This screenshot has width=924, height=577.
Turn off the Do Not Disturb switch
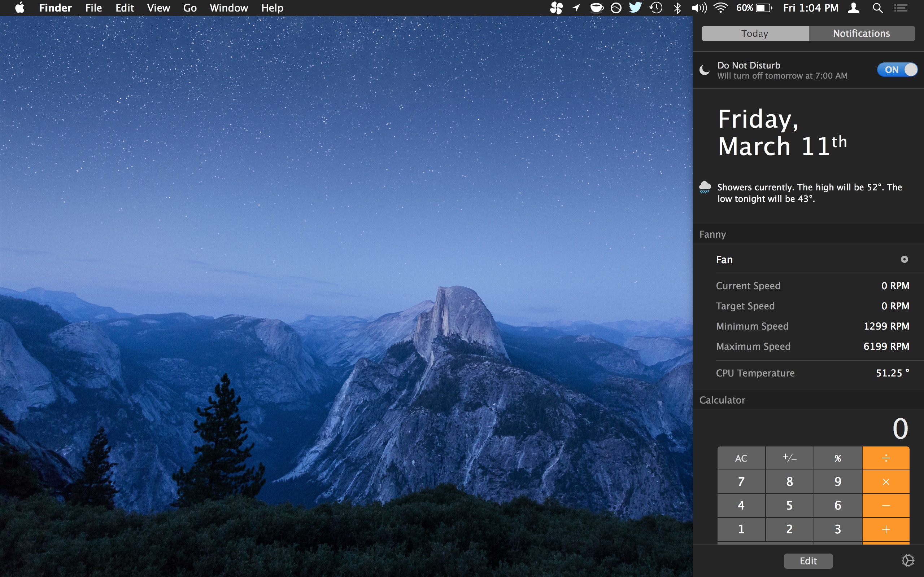pyautogui.click(x=897, y=70)
